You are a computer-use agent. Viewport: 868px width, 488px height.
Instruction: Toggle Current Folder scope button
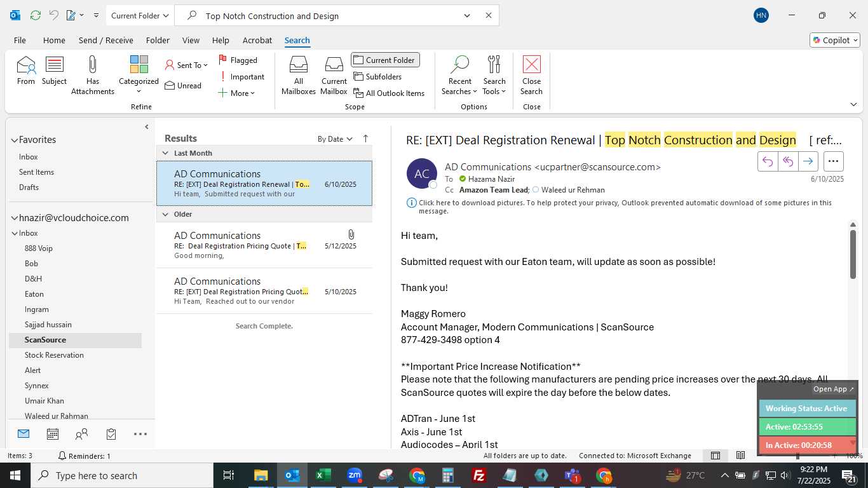[x=385, y=60]
